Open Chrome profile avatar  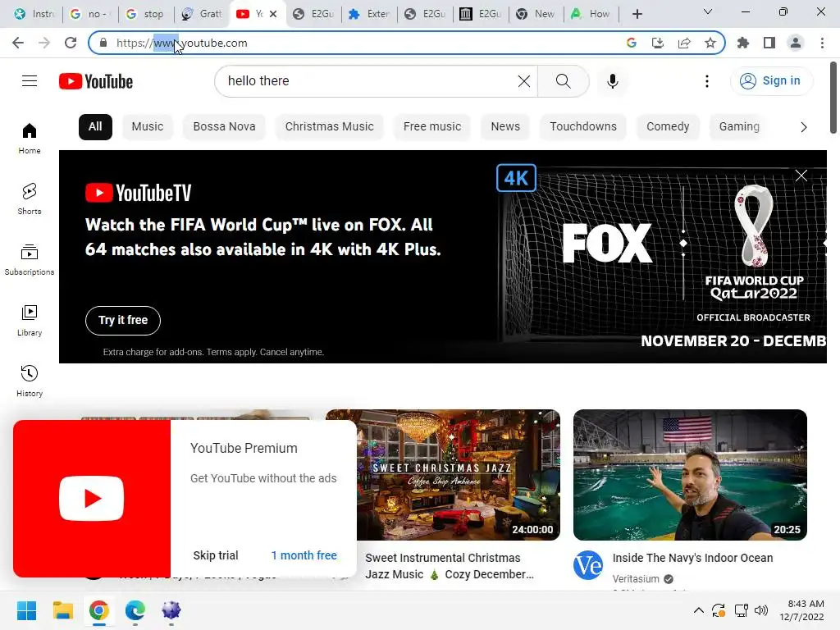(796, 43)
